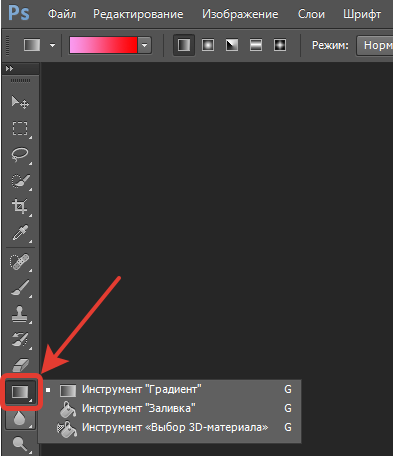This screenshot has width=393, height=456.
Task: Select the Brush tool
Action: click(x=20, y=288)
